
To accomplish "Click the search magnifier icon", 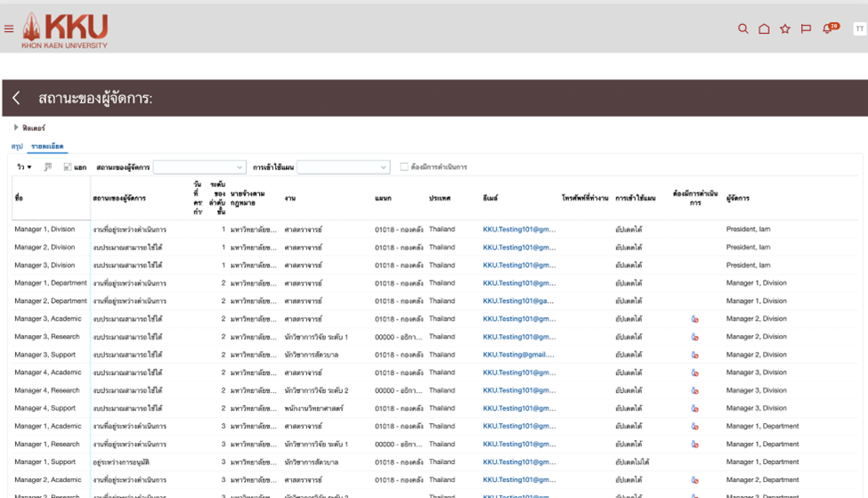I will pyautogui.click(x=743, y=29).
